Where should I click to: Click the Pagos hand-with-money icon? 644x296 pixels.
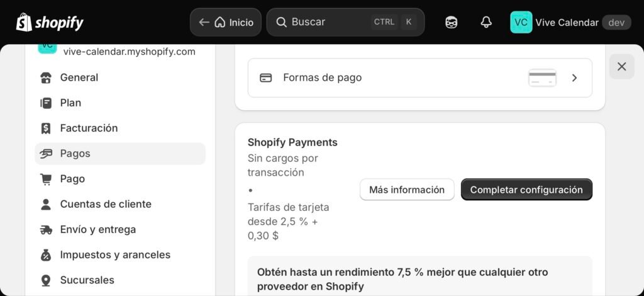pyautogui.click(x=46, y=154)
